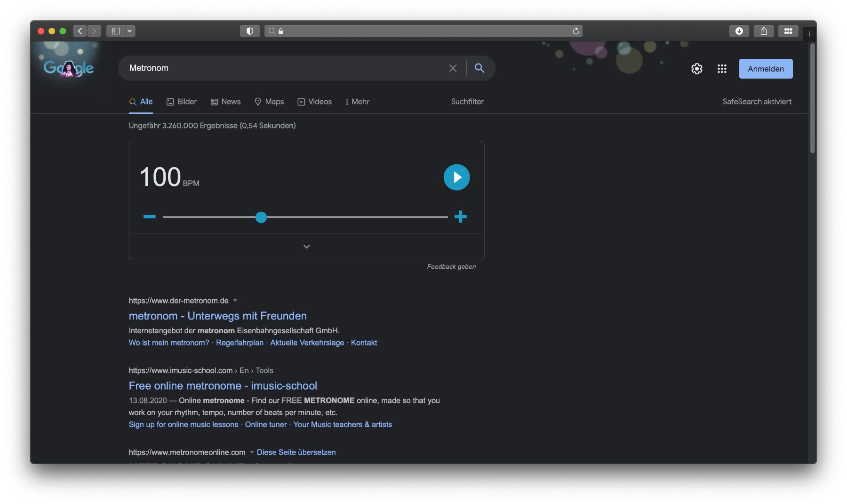Expand the metronome widget with chevron

[306, 247]
